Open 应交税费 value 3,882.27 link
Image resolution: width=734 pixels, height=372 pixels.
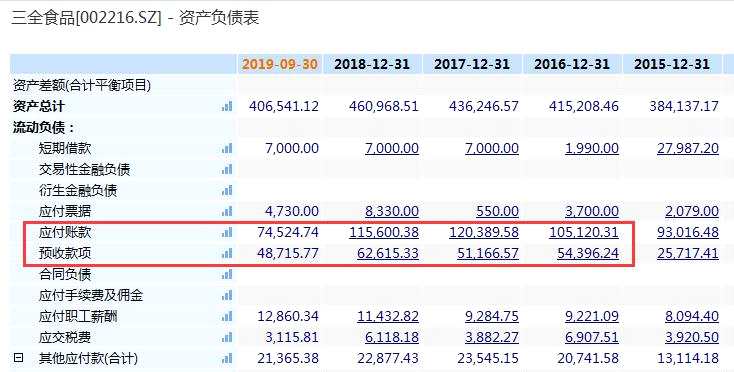coord(492,338)
